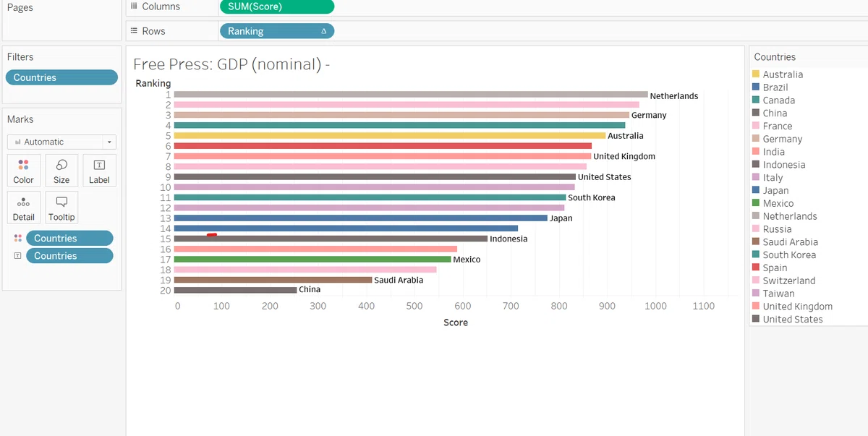This screenshot has height=436, width=868.
Task: Click the Ranking axis header
Action: pyautogui.click(x=153, y=83)
